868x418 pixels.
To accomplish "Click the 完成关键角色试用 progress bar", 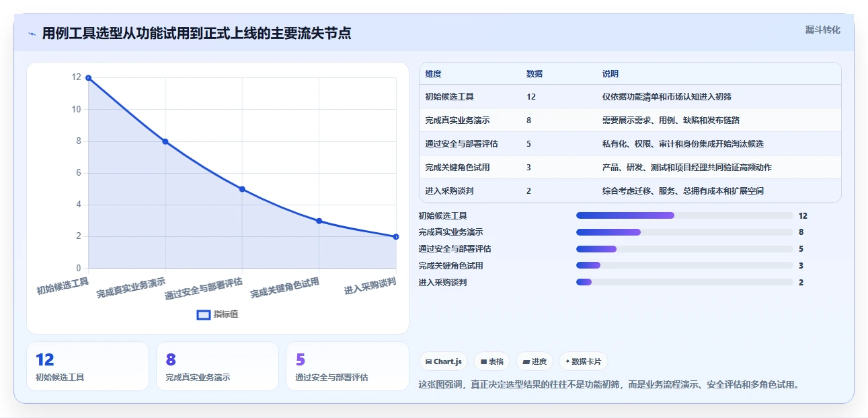I will [684, 265].
